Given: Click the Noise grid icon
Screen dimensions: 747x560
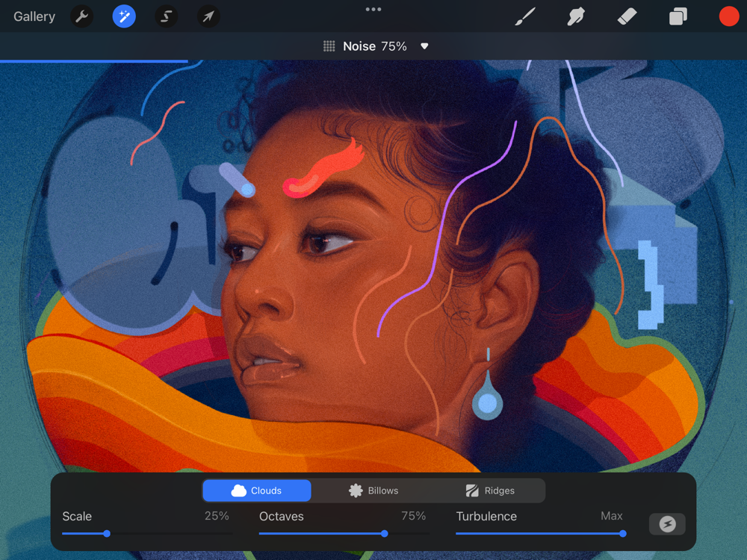Looking at the screenshot, I should click(x=329, y=46).
